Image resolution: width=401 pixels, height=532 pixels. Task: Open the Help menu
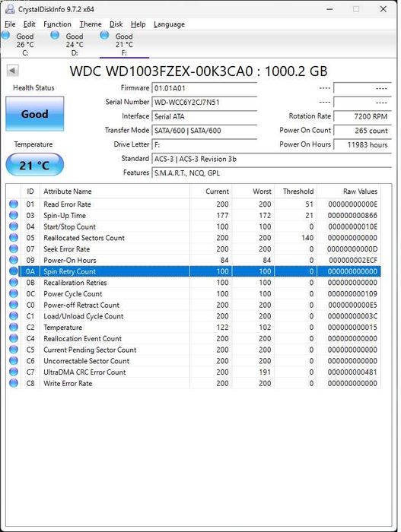[x=138, y=24]
